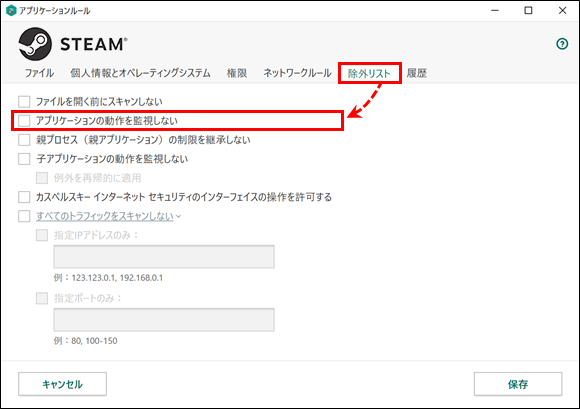The width and height of the screenshot is (580, 409).
Task: Click the Kaspersky shield icon in title bar
Action: pos(11,10)
